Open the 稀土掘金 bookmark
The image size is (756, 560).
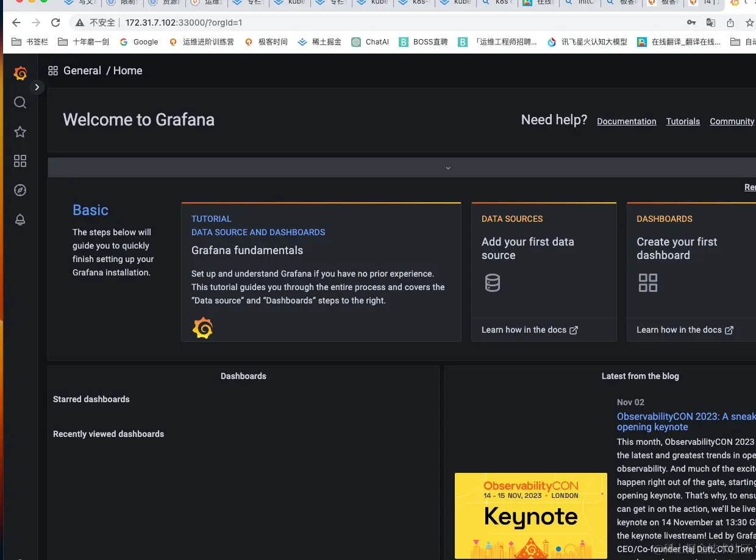319,42
